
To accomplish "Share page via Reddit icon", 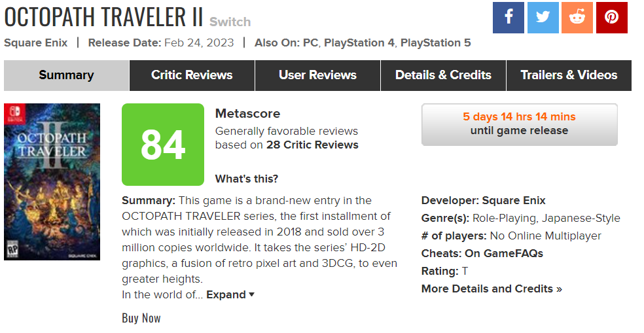I will pos(577,18).
